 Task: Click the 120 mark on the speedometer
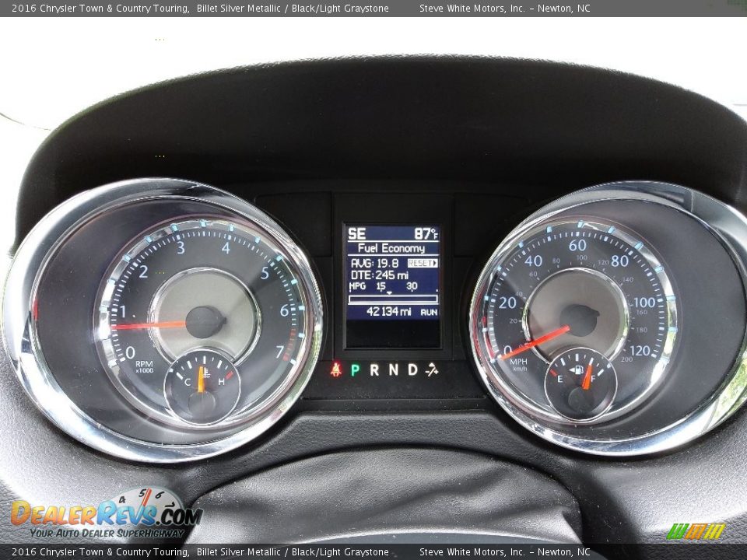tap(640, 351)
